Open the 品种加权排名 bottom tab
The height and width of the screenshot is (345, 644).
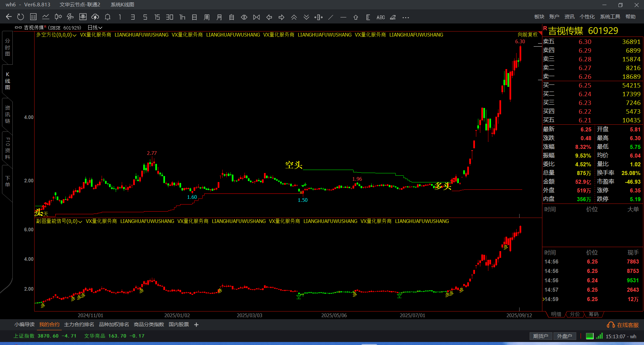click(x=114, y=324)
